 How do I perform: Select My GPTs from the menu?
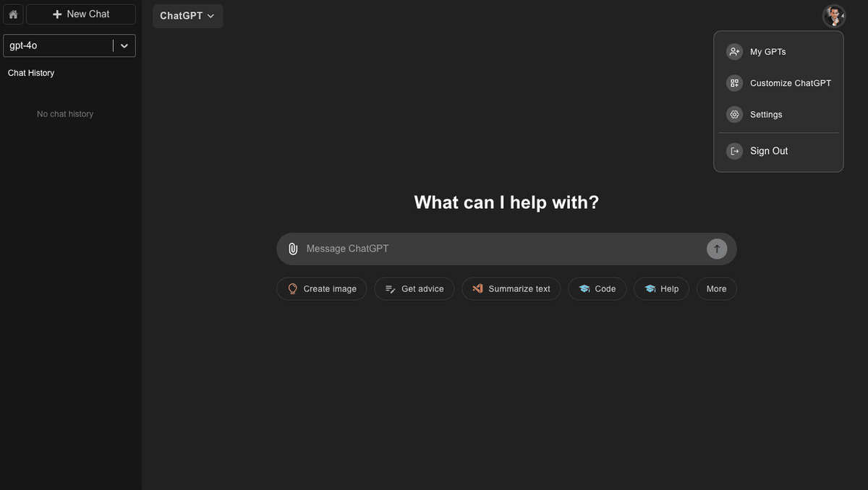click(767, 52)
